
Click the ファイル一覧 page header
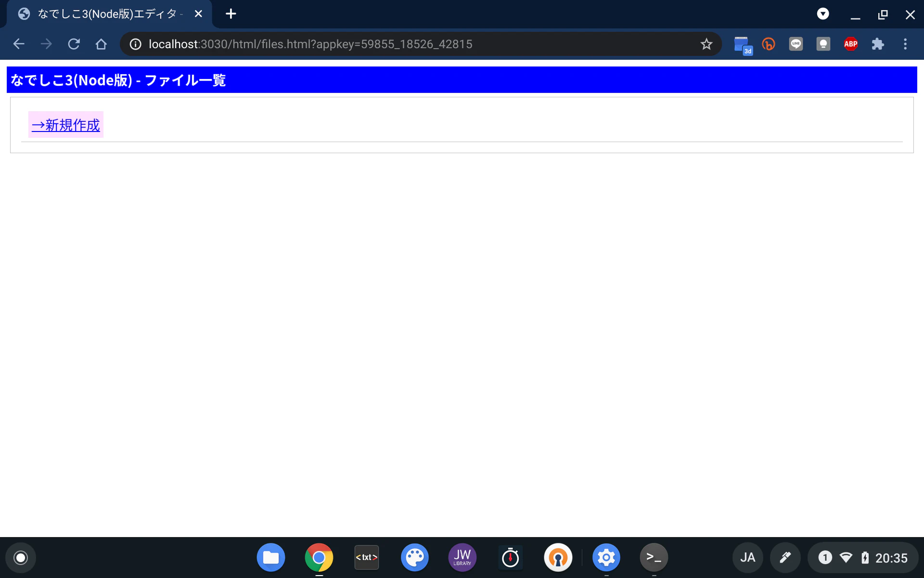pos(462,80)
